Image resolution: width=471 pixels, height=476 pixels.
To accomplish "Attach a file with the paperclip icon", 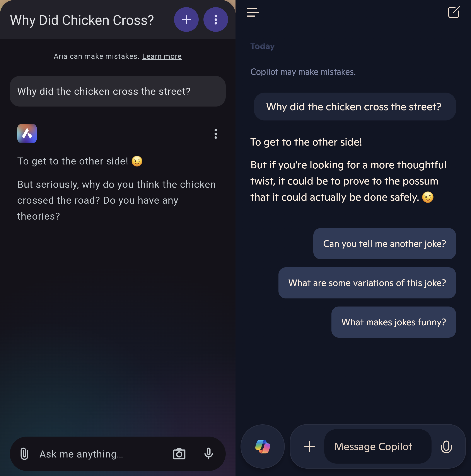I will click(x=24, y=454).
